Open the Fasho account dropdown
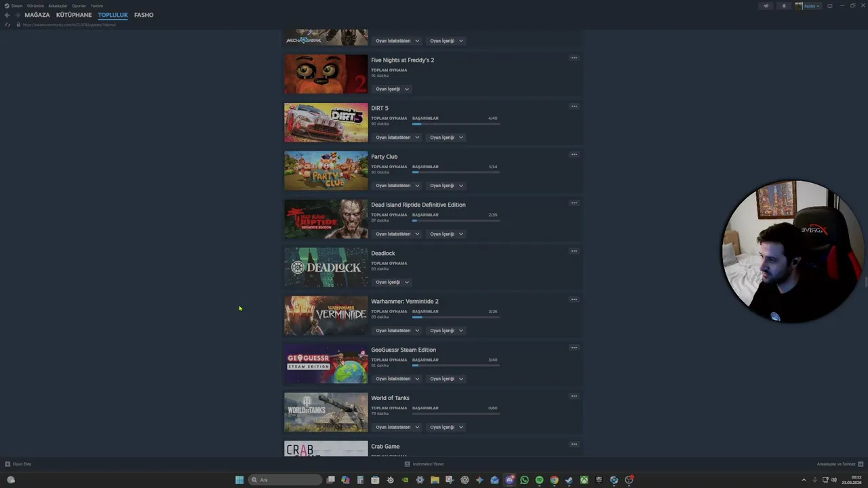 (x=808, y=6)
